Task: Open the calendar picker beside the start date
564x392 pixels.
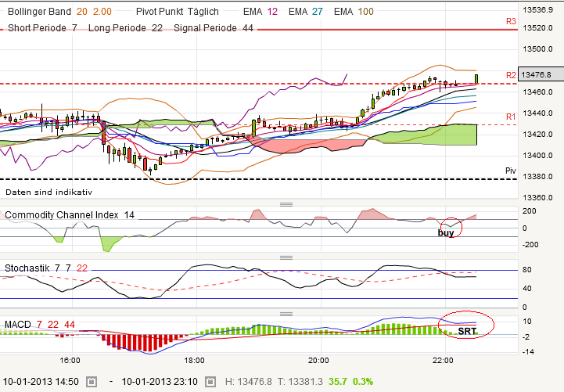Action: pos(92,381)
